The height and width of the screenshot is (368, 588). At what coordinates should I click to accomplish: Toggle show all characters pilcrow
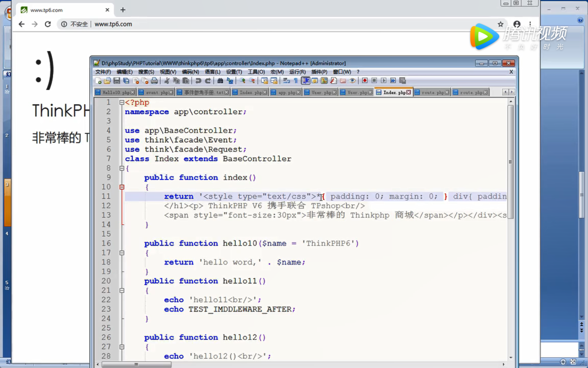point(296,81)
